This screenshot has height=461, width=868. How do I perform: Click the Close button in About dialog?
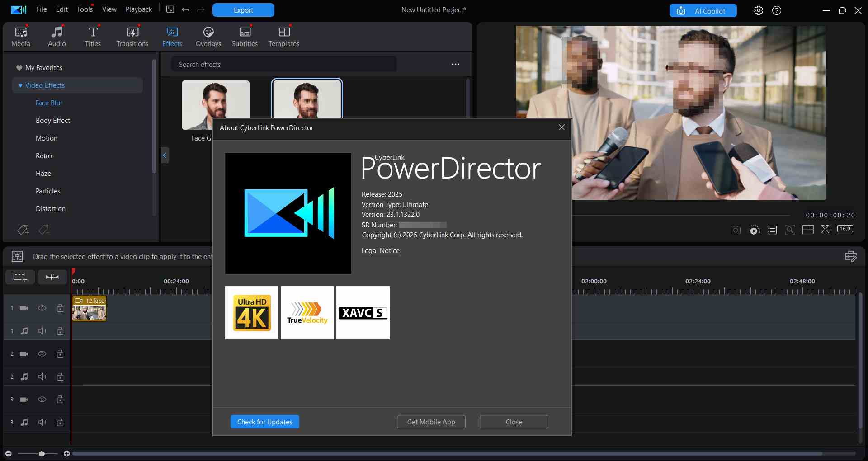click(514, 422)
